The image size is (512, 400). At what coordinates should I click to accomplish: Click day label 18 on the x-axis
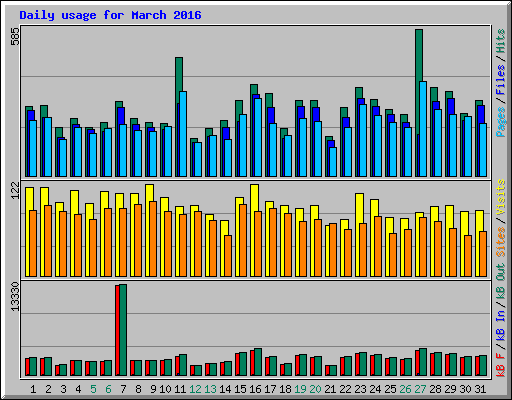285,389
